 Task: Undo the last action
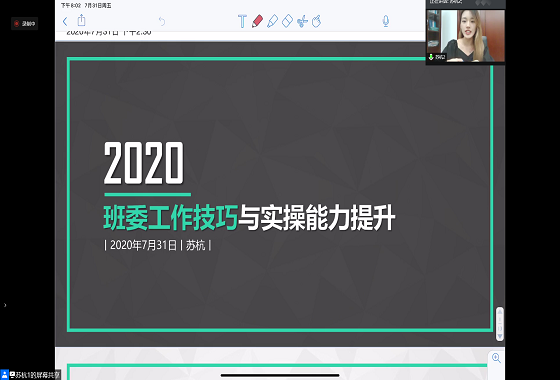click(x=162, y=21)
